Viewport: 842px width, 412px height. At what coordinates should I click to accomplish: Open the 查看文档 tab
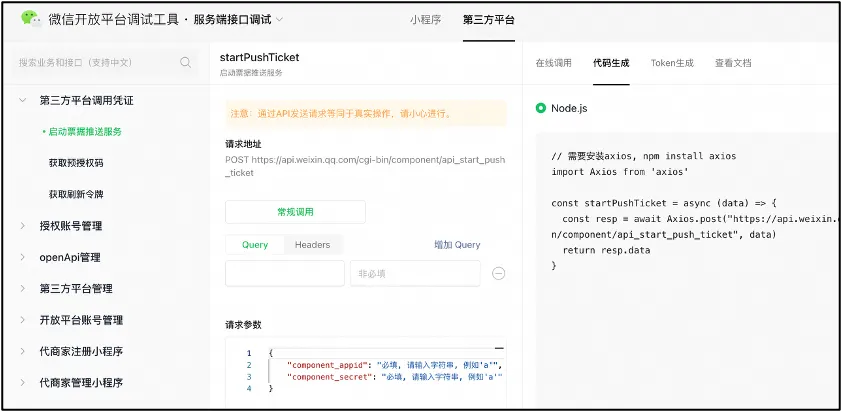pos(733,63)
